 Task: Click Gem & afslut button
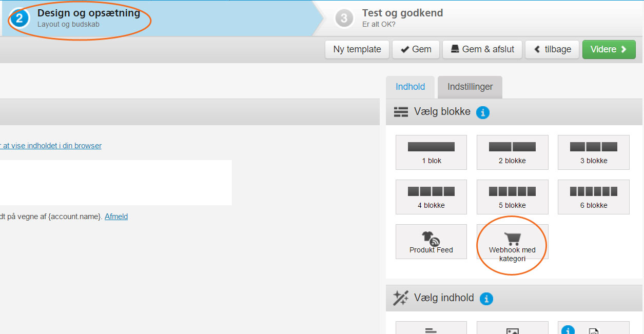pos(482,49)
